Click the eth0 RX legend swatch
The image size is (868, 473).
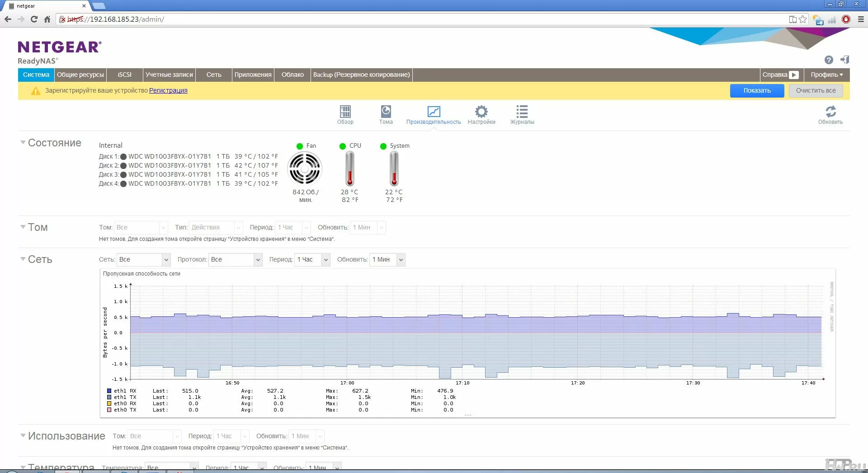(109, 404)
